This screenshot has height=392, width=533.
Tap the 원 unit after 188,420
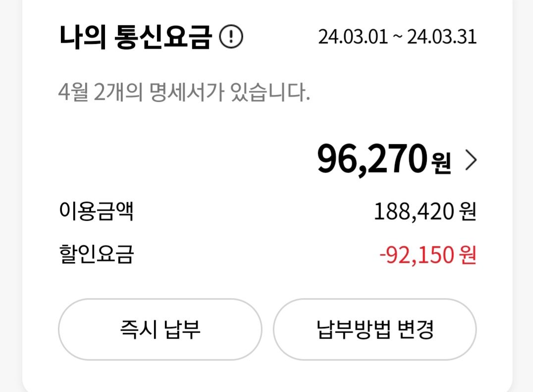(x=468, y=213)
